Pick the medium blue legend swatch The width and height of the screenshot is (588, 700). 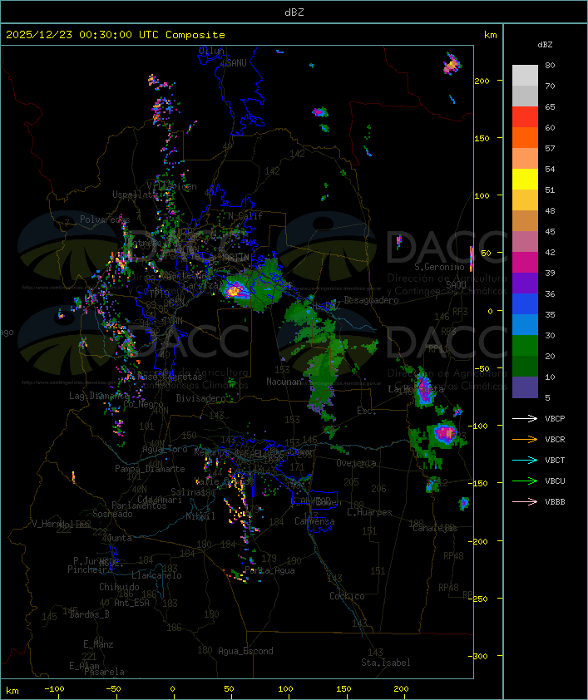tap(525, 304)
